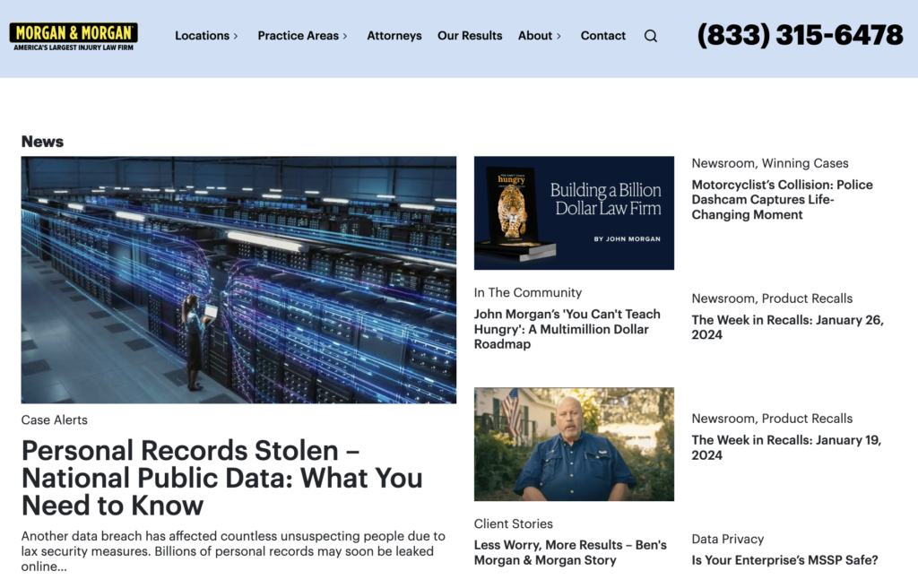Open the Building a Billion Dollar Law Firm image
The width and height of the screenshot is (918, 588).
[x=574, y=212]
